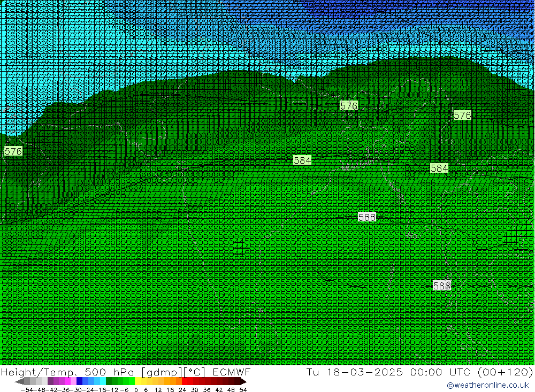The width and height of the screenshot is (535, 392).
Task: Click the 24 value on the temperature scale
Action: pos(182,390)
